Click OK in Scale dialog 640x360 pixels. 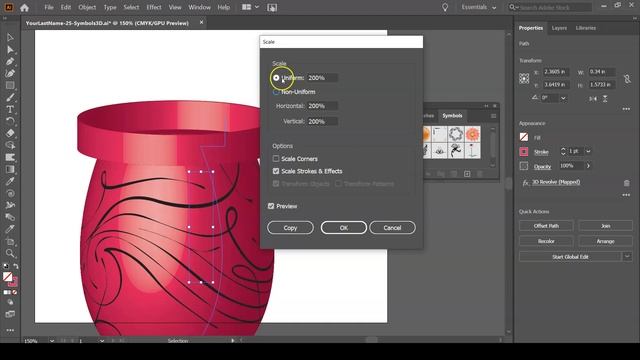tap(344, 228)
